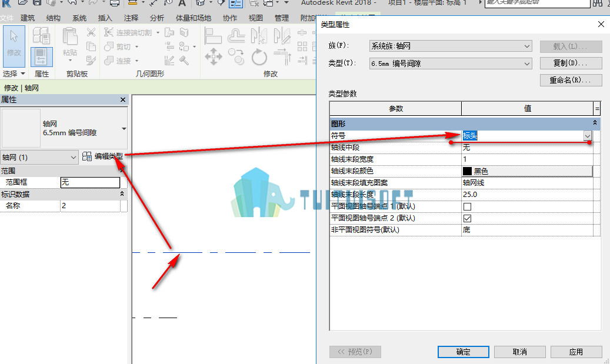Switch to the 视图 ribbon tab
610x364 pixels.
(256, 18)
